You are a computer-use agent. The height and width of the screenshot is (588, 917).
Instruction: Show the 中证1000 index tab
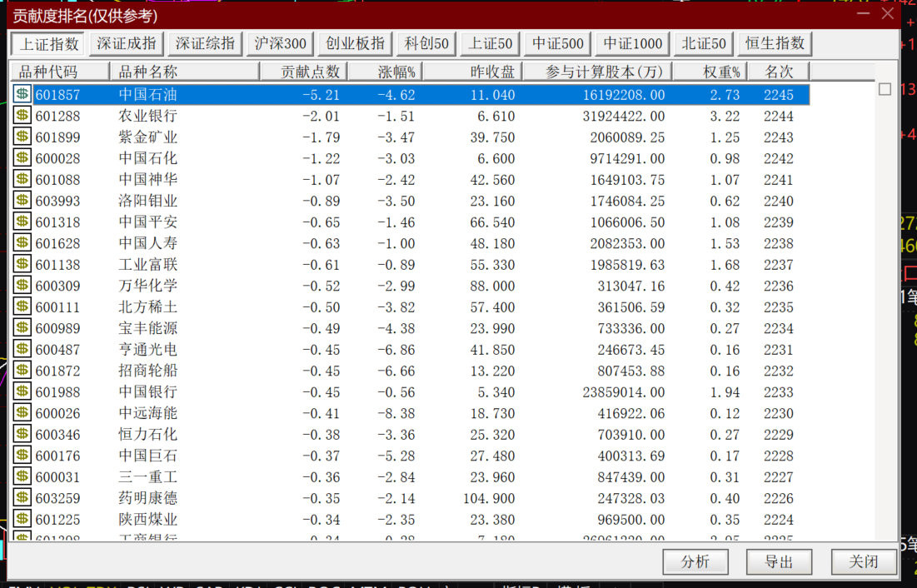tap(633, 44)
